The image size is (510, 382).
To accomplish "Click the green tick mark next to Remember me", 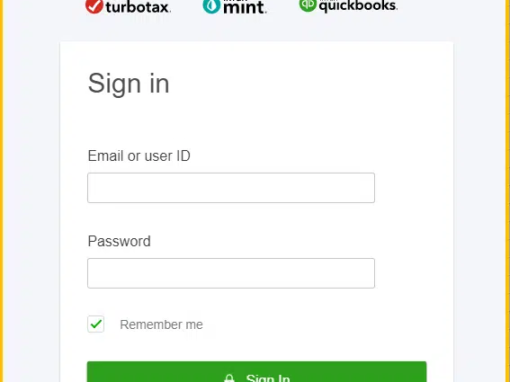I will (96, 324).
